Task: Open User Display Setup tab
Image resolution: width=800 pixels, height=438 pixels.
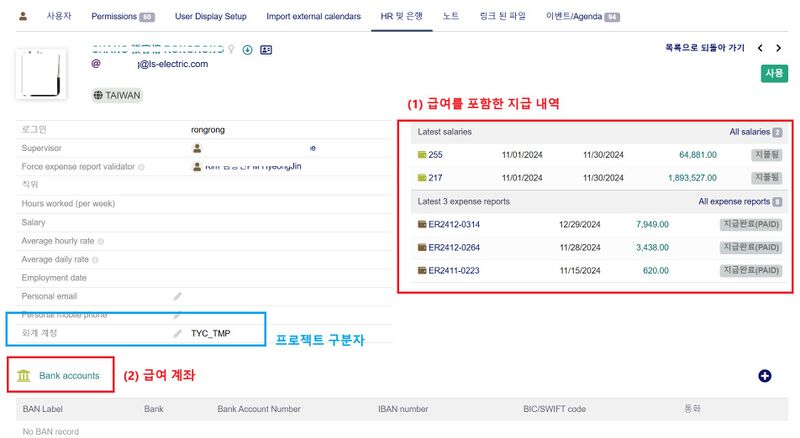Action: (x=210, y=17)
